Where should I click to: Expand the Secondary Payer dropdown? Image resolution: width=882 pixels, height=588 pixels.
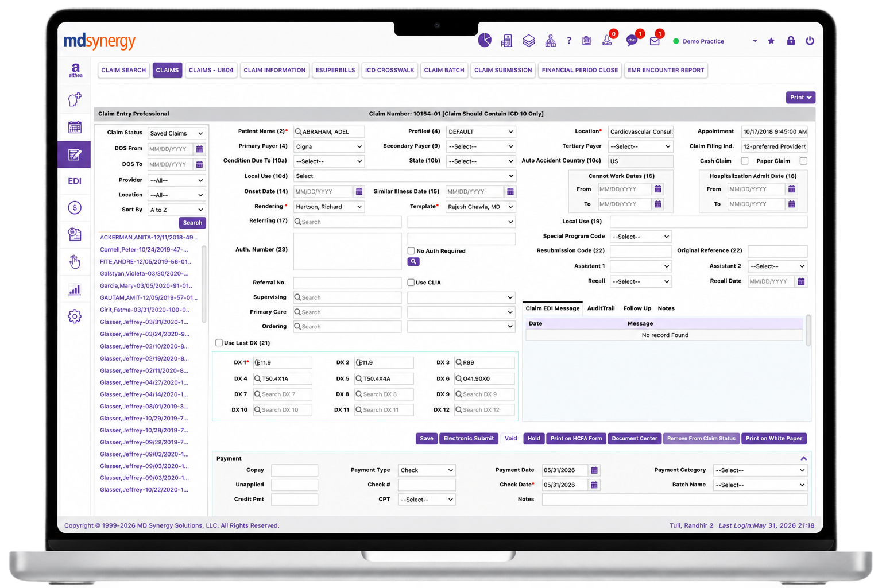tap(481, 146)
